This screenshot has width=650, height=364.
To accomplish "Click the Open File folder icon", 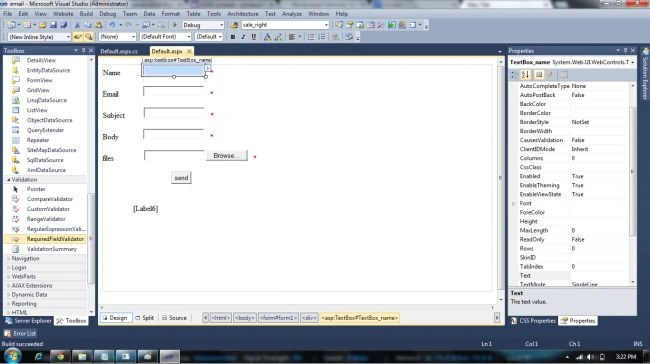I will click(x=43, y=25).
